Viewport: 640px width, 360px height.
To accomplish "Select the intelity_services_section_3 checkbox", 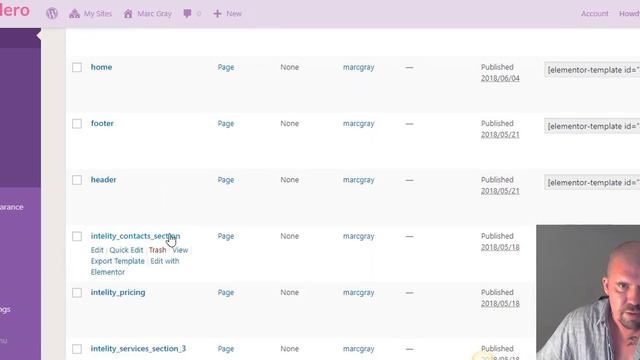I will click(77, 349).
